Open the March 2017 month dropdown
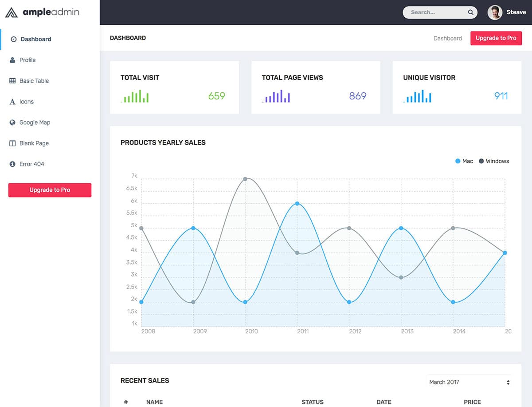This screenshot has width=532, height=407. pyautogui.click(x=469, y=382)
